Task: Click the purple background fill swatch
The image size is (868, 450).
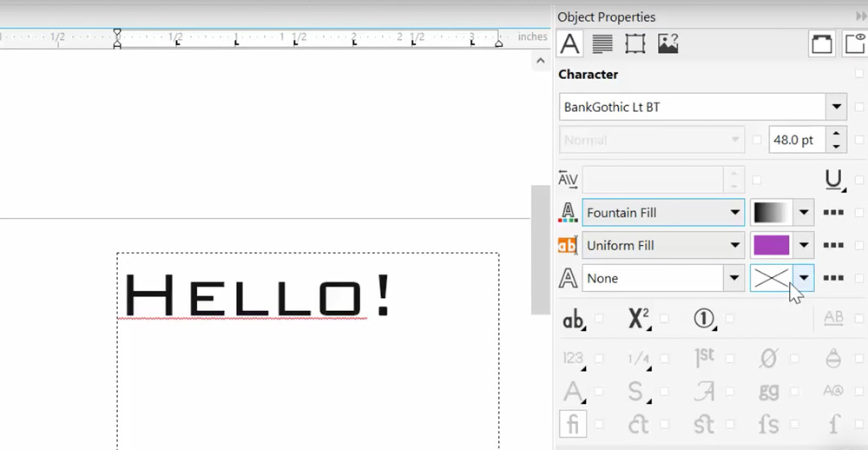Action: tap(772, 246)
